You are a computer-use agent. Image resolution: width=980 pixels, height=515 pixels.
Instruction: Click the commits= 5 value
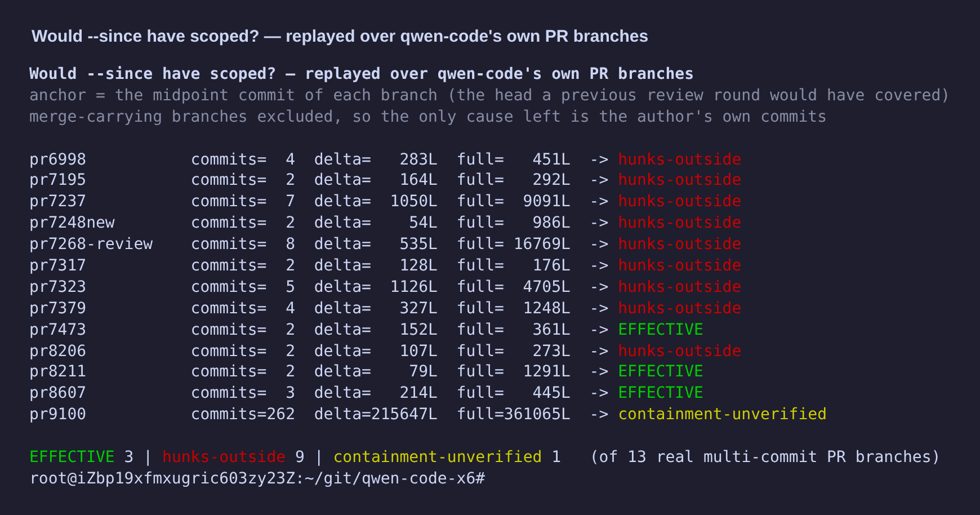point(243,287)
